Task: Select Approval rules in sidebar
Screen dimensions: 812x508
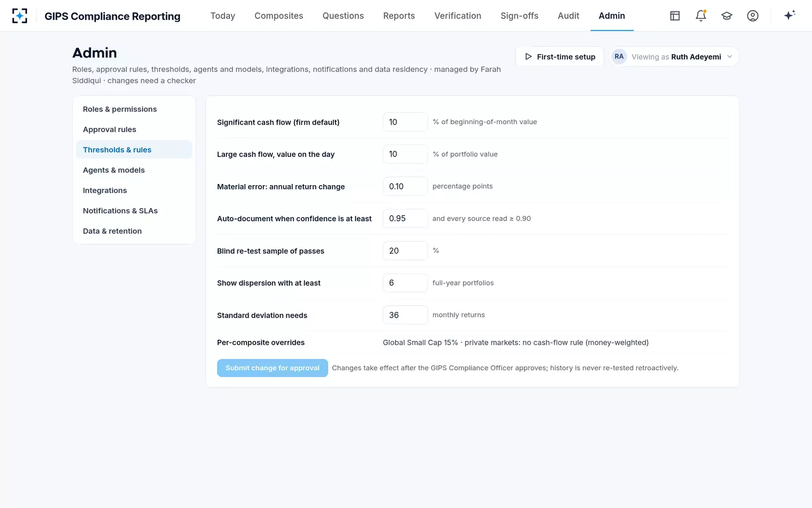Action: 134,129
